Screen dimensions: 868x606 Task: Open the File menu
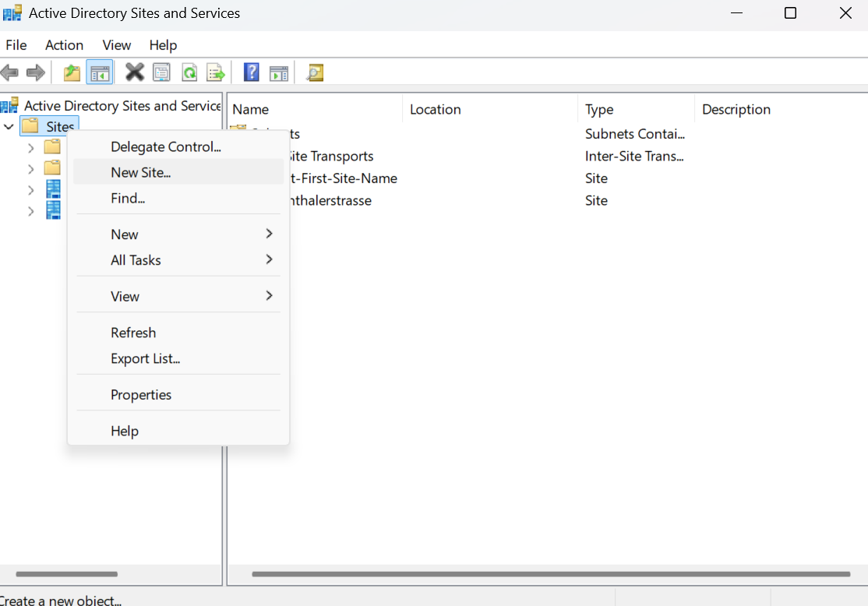pos(16,45)
